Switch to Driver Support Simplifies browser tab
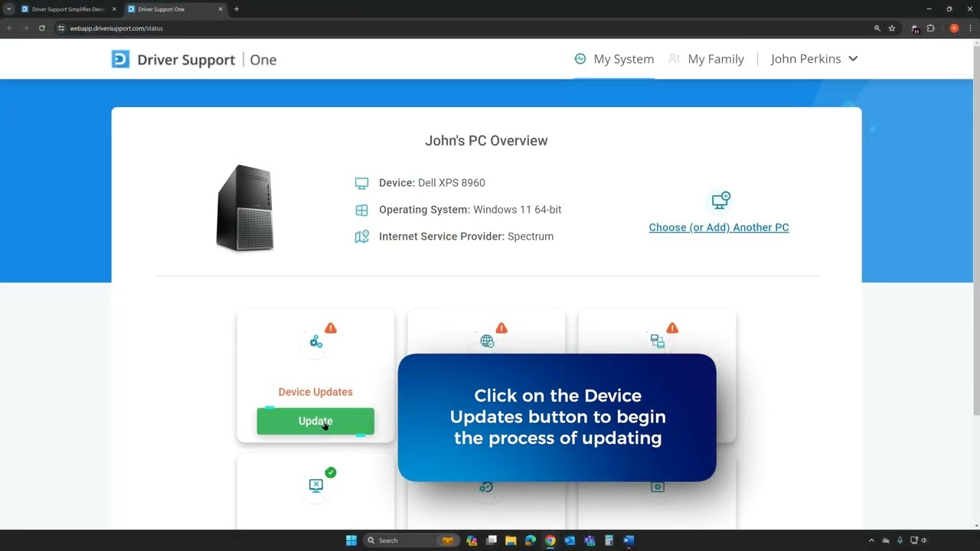 click(x=67, y=9)
